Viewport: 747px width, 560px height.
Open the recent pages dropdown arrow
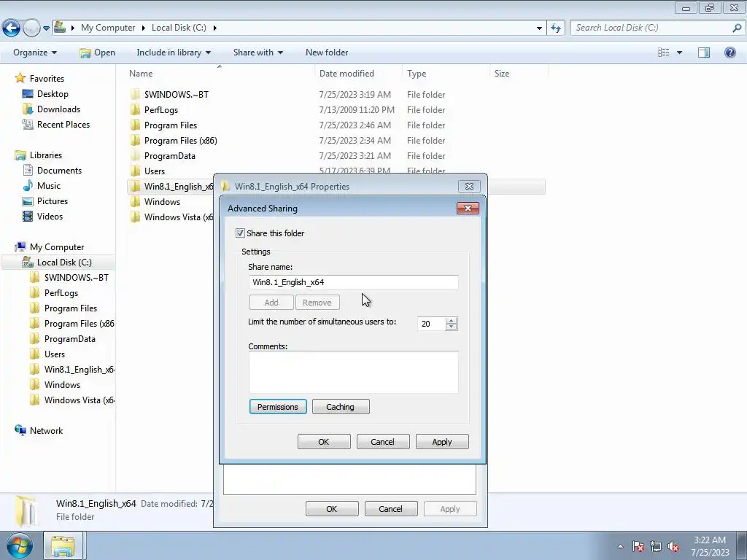46,28
